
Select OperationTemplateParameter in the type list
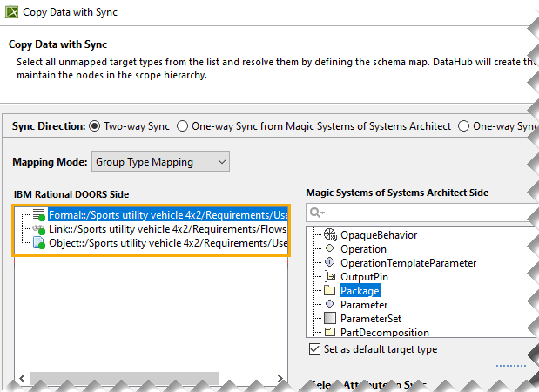point(408,263)
